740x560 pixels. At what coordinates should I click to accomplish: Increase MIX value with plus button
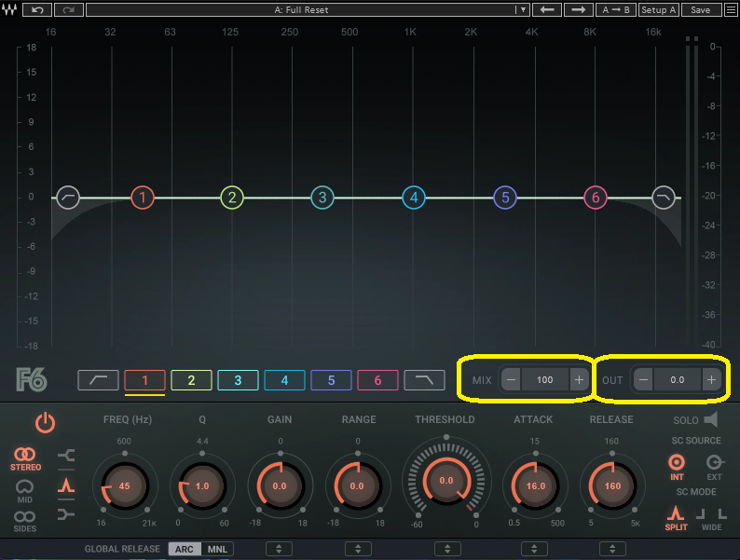pos(579,380)
